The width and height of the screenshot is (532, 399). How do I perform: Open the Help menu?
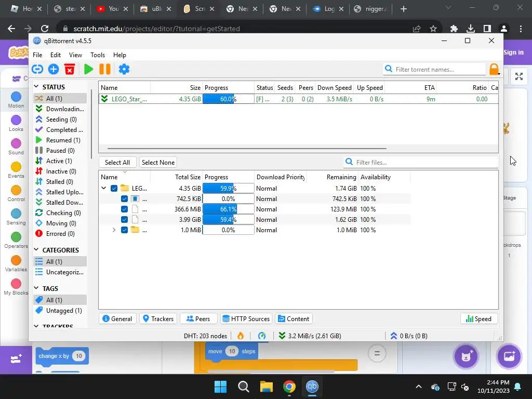tap(119, 55)
